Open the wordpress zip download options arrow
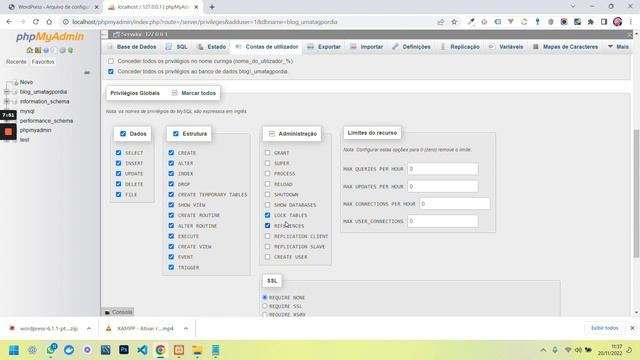640x360 pixels. [89, 328]
